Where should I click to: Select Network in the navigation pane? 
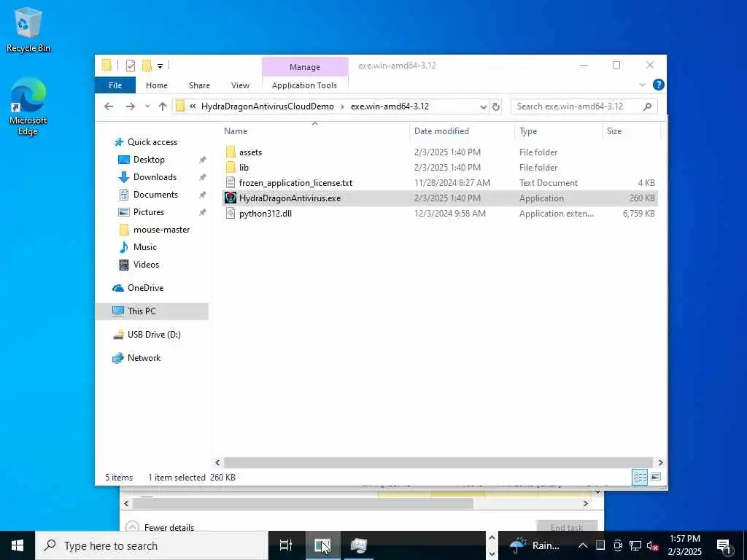point(144,358)
